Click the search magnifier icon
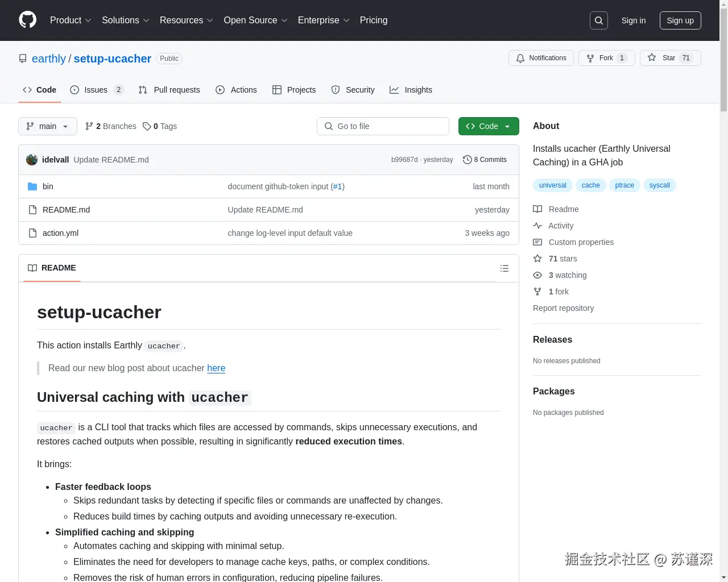Screen dimensions: 728x582 [x=598, y=20]
